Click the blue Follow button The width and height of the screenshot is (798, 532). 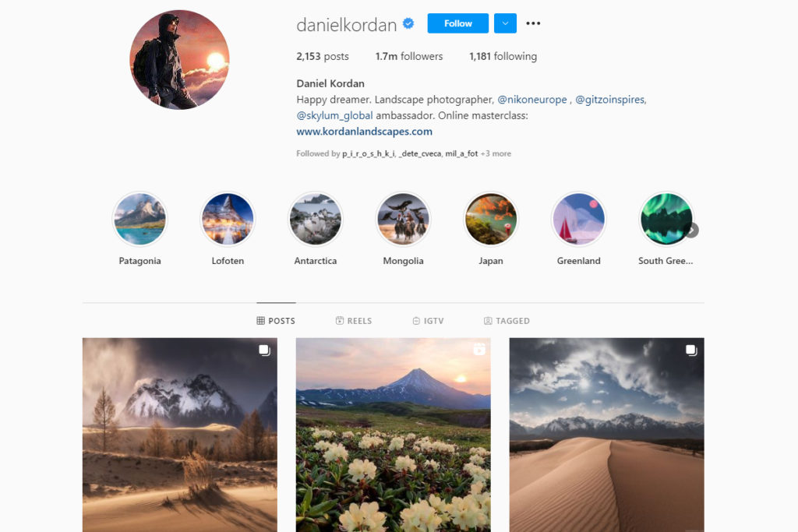pos(458,23)
